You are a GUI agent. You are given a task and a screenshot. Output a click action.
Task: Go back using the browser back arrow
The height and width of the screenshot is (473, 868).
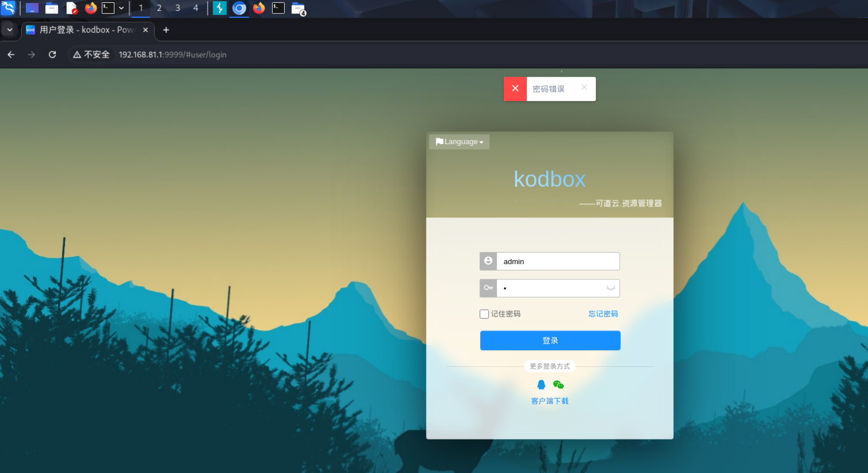tap(11, 54)
